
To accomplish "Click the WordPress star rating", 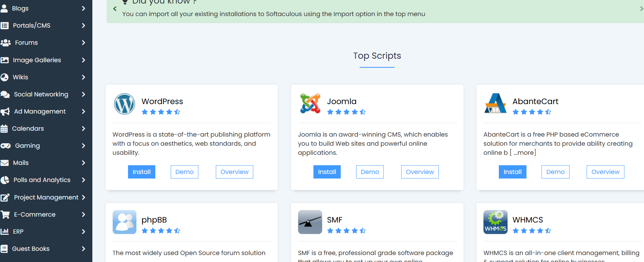I will coord(161,112).
